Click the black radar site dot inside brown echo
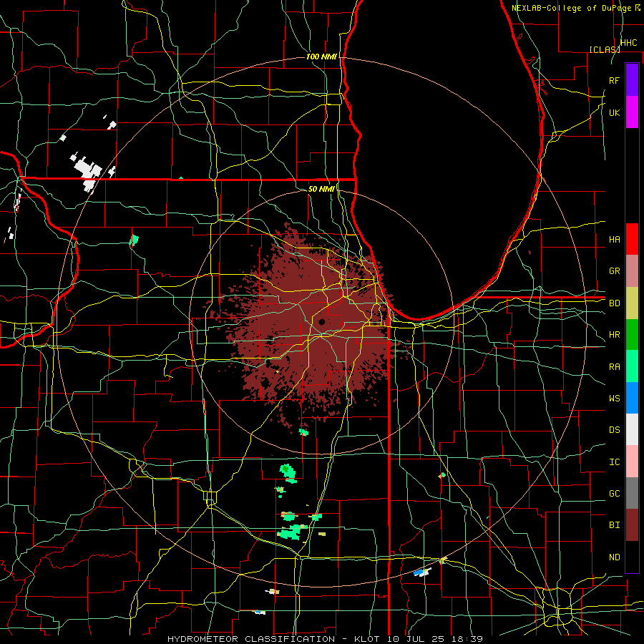644x644 pixels. click(321, 321)
